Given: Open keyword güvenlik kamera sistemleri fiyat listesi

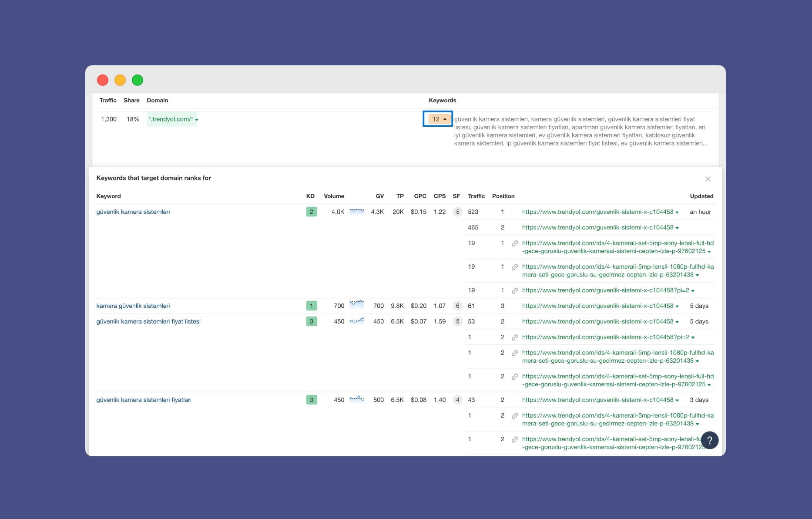Looking at the screenshot, I should point(148,321).
